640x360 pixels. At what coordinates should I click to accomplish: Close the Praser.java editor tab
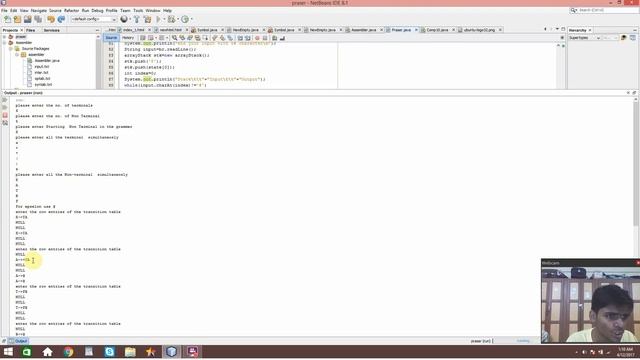(x=416, y=30)
